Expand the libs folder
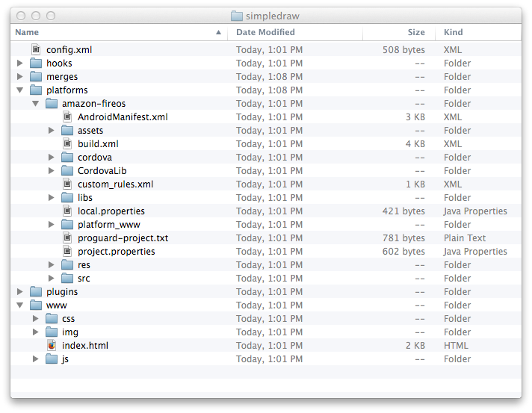 click(x=52, y=197)
